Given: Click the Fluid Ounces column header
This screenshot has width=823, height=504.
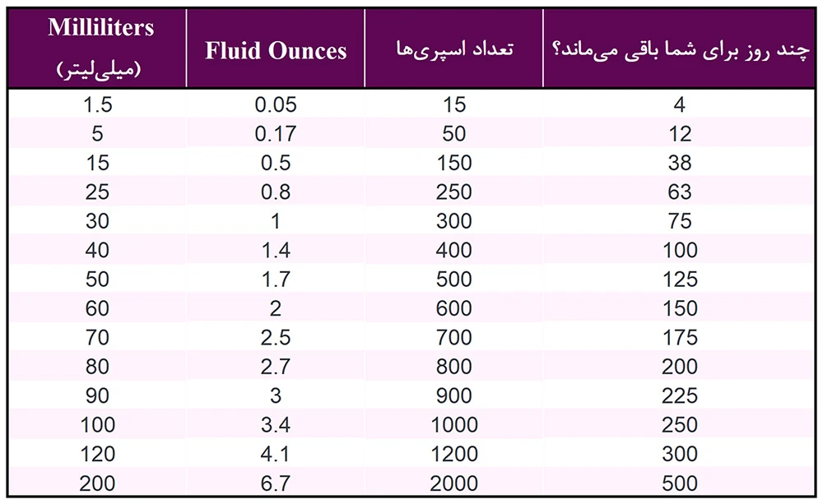Looking at the screenshot, I should pyautogui.click(x=276, y=49).
